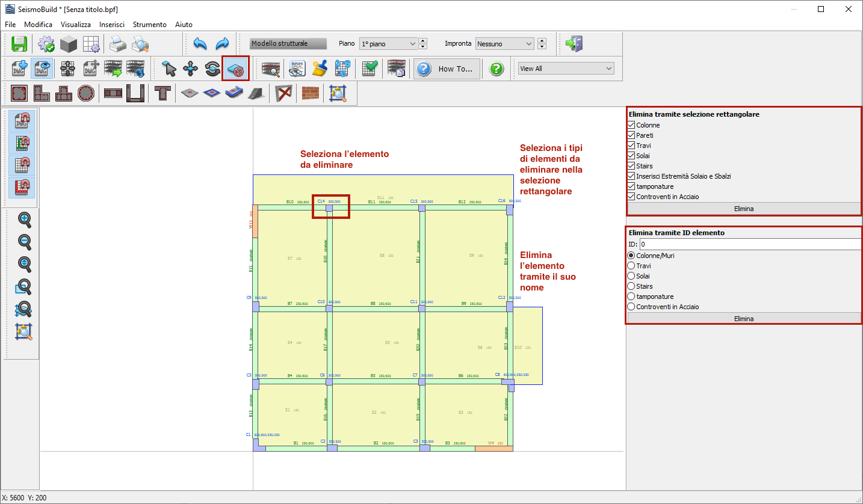Screen dimensions: 863x504
Task: Open the Strumento menu
Action: tap(150, 25)
